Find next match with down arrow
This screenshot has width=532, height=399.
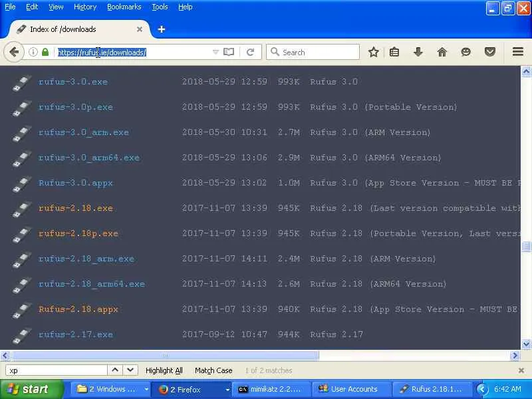coord(130,370)
